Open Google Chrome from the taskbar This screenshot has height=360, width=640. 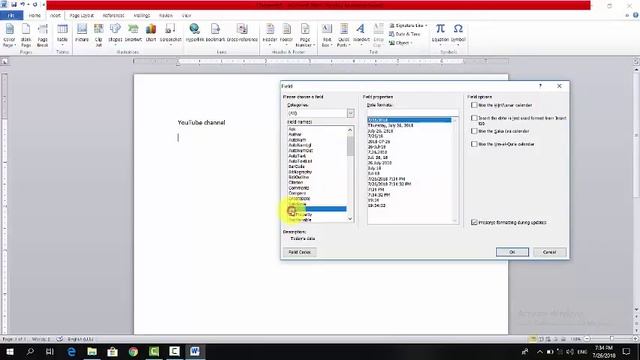[133, 351]
